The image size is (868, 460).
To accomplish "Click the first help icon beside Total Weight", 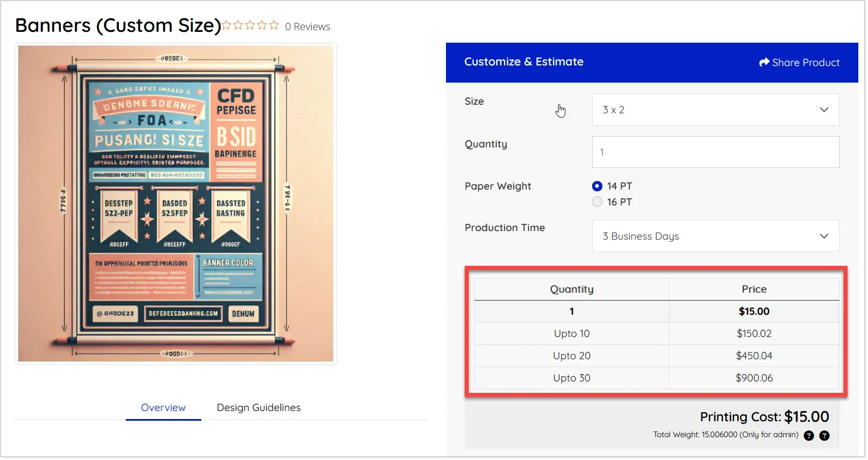I will tap(809, 436).
